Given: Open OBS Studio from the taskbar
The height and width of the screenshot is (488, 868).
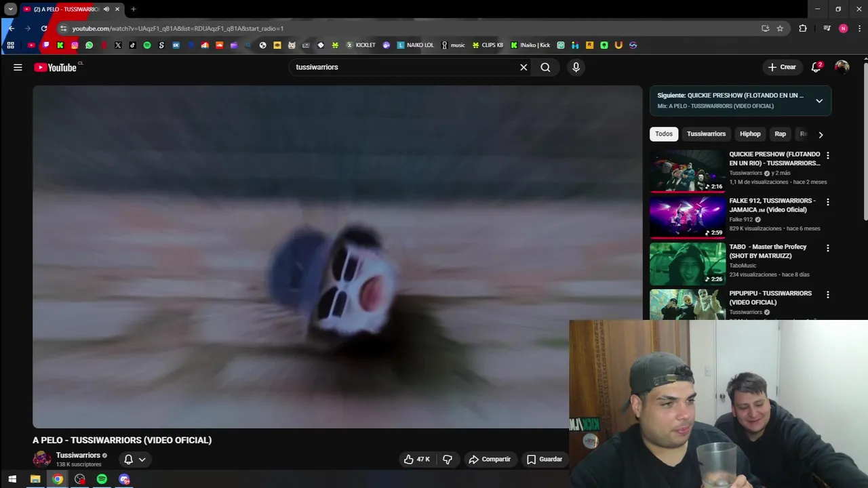Looking at the screenshot, I should 80,479.
